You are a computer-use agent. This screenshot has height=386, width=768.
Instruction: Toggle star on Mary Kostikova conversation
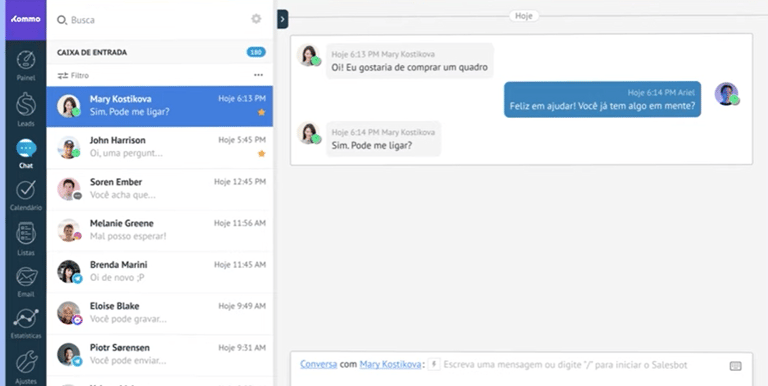[262, 112]
